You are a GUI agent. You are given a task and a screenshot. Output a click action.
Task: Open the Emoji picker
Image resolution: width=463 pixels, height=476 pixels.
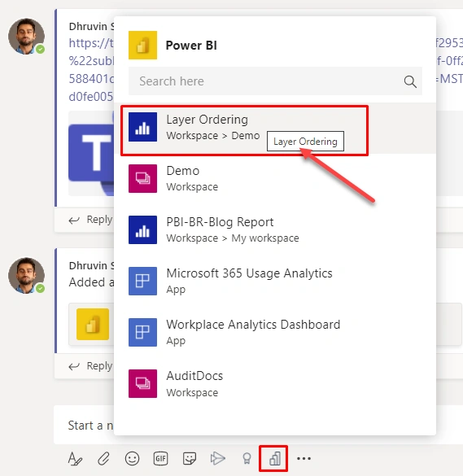point(132,458)
